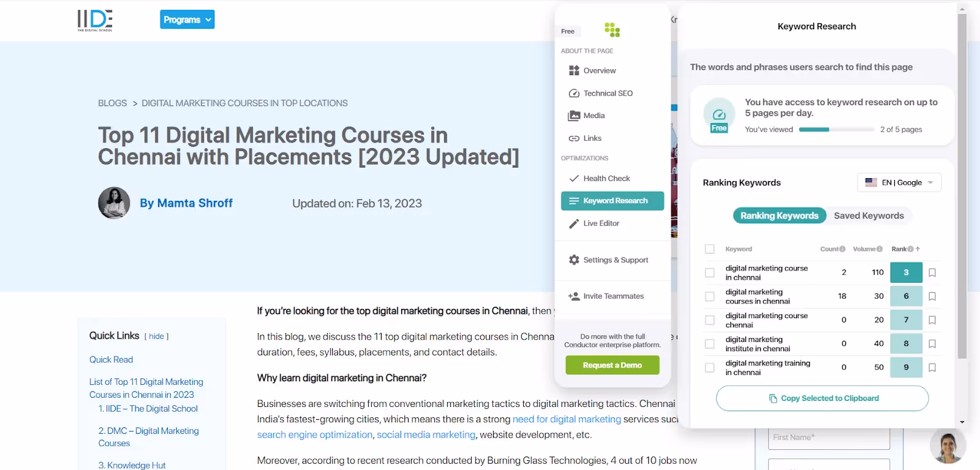Click the Rank column info icon

coord(910,249)
